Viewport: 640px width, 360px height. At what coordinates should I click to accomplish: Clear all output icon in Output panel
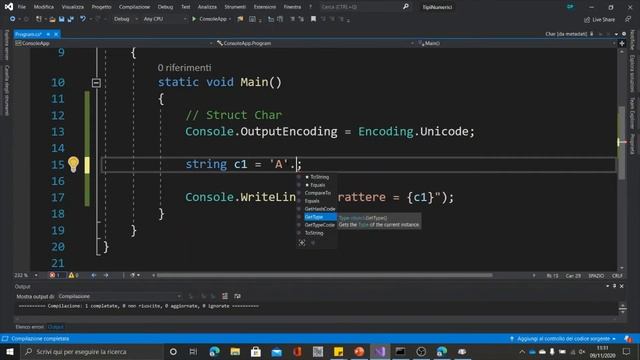pos(225,296)
